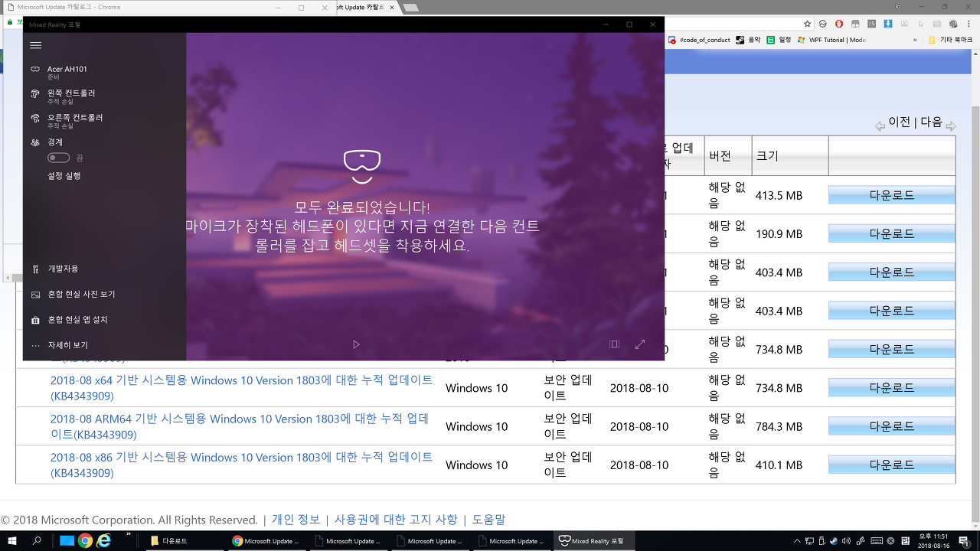Image resolution: width=980 pixels, height=551 pixels.
Task: Click the blue download extension icon
Action: (x=887, y=24)
